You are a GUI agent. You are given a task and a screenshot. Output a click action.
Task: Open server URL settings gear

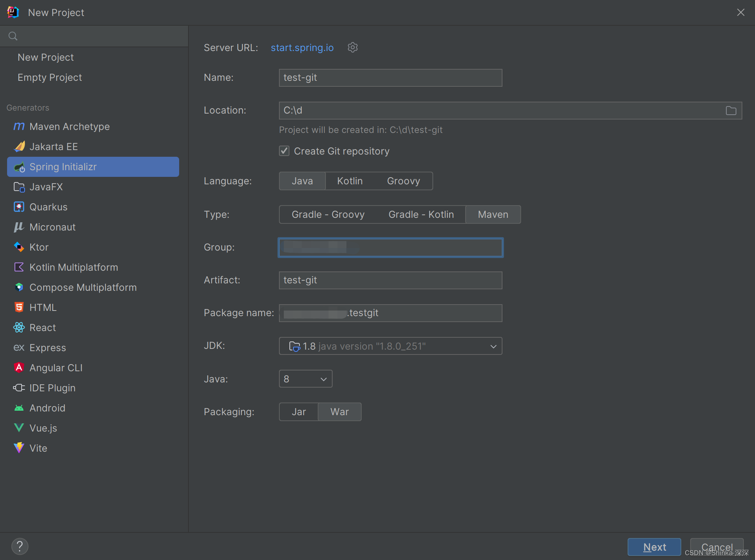(x=353, y=47)
